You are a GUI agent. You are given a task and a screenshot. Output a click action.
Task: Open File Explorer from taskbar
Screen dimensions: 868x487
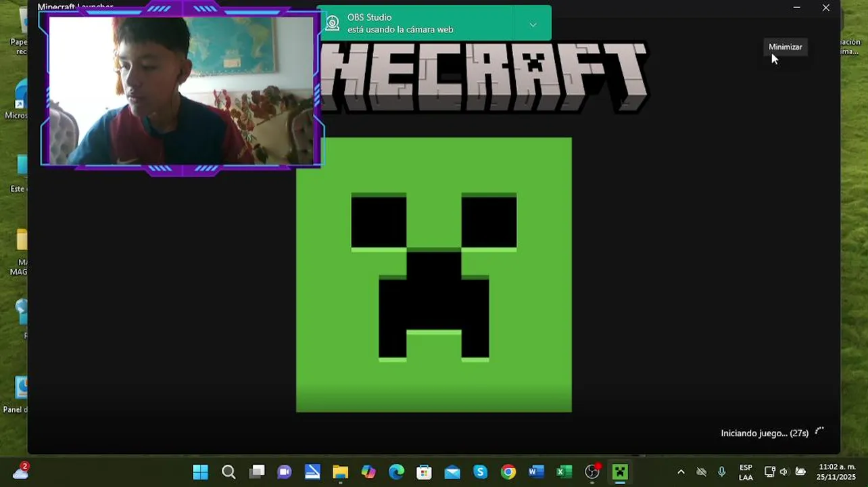pos(340,471)
